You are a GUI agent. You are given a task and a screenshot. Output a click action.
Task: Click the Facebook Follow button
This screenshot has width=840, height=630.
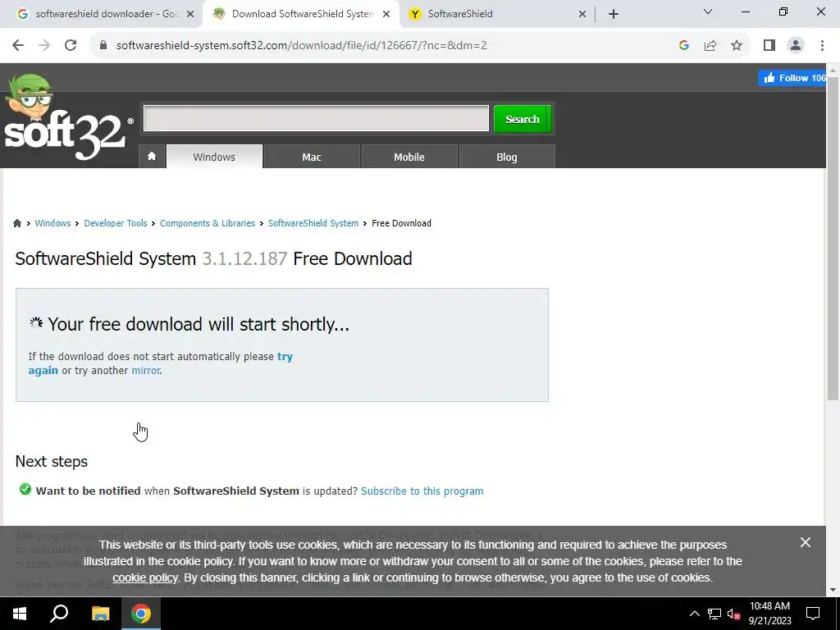point(792,78)
